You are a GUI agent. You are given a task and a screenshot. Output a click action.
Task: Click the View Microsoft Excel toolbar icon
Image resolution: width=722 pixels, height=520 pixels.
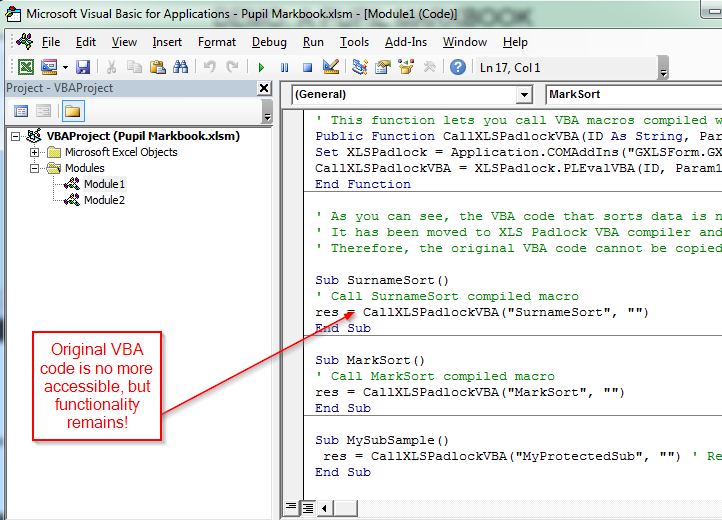pyautogui.click(x=26, y=67)
